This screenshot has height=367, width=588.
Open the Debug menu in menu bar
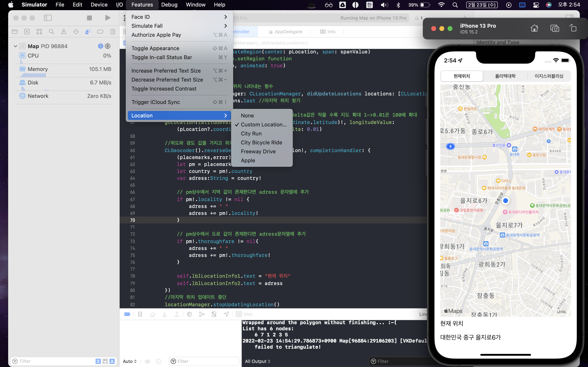pos(169,5)
